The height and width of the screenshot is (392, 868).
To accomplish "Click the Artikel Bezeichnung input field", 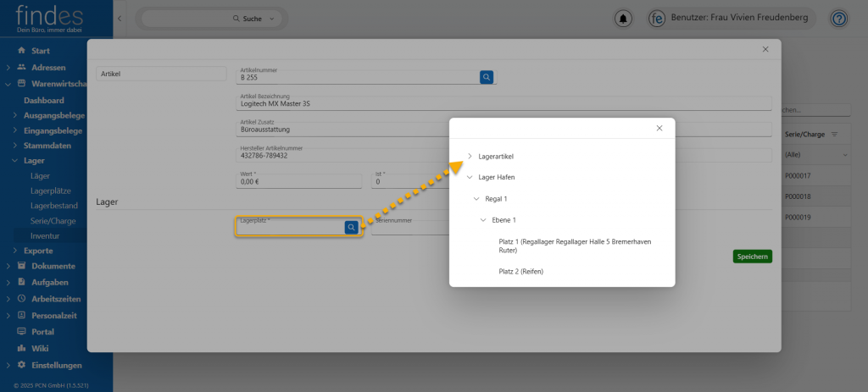I will pyautogui.click(x=504, y=104).
